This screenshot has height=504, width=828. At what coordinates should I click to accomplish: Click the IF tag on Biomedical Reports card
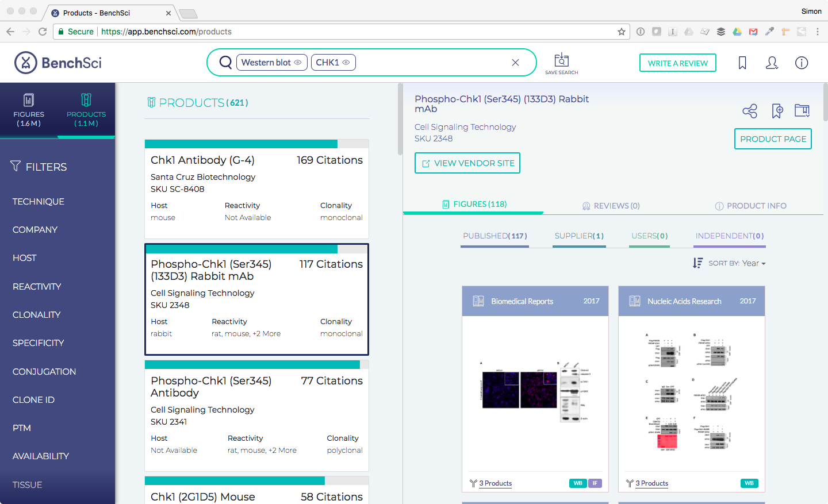[x=595, y=483]
